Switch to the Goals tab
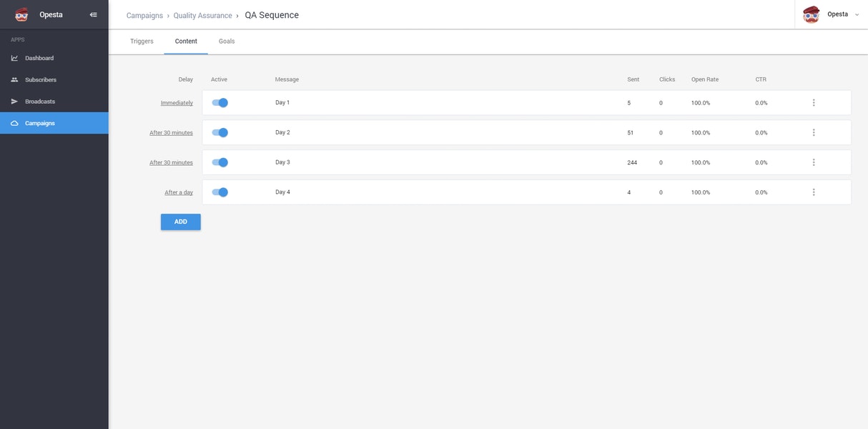This screenshot has width=868, height=429. pos(227,41)
